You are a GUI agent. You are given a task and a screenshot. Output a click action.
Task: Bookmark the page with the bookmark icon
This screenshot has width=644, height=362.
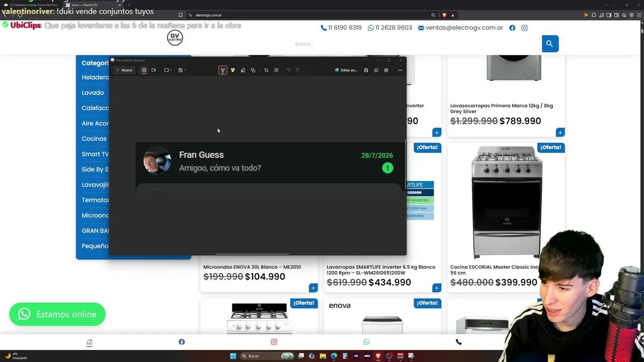[x=180, y=15]
